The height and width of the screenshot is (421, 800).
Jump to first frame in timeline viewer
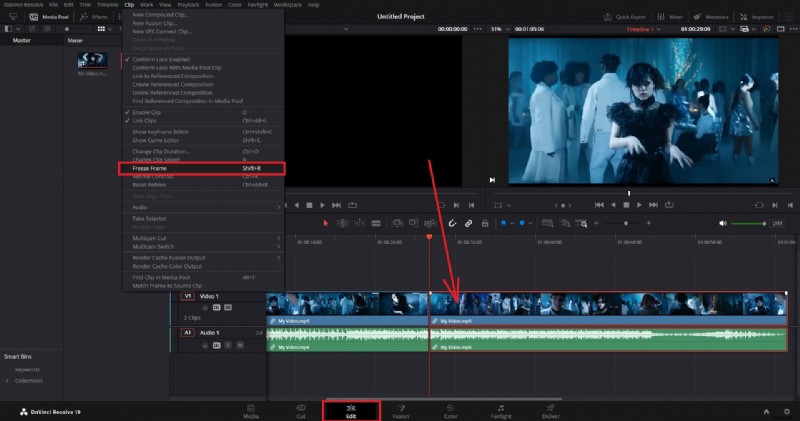tap(599, 205)
